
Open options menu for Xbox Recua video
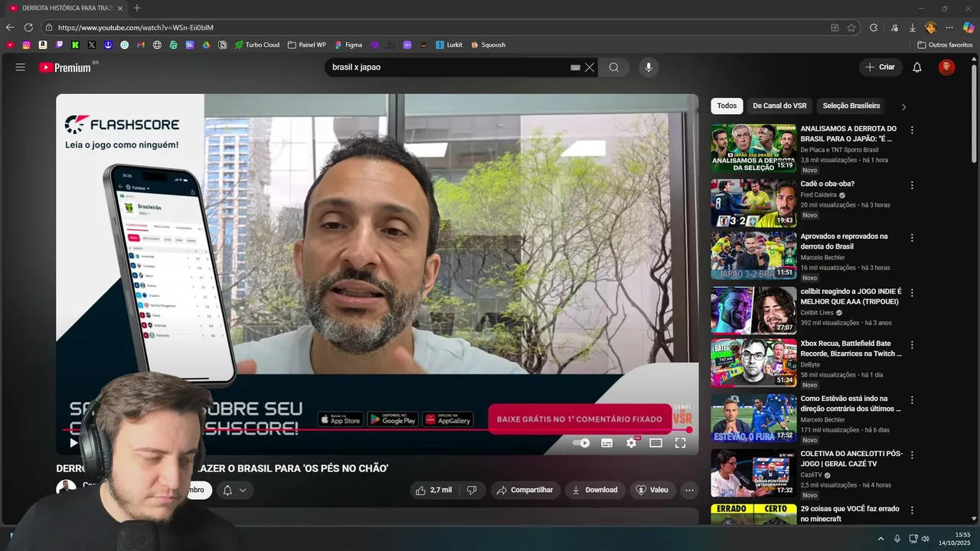coord(912,345)
